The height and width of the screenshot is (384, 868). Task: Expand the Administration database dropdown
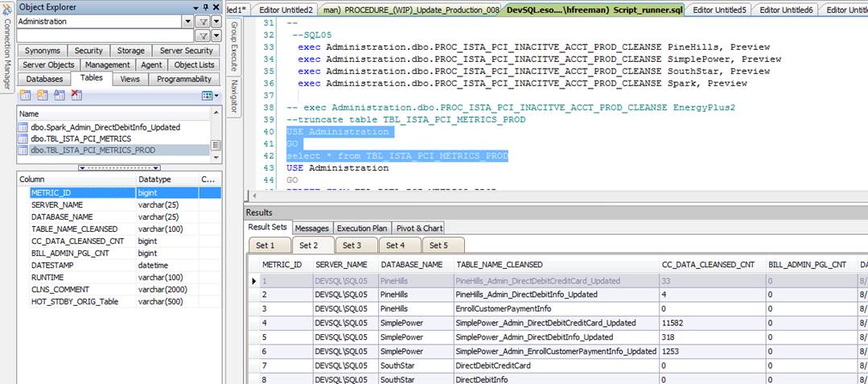click(x=189, y=22)
